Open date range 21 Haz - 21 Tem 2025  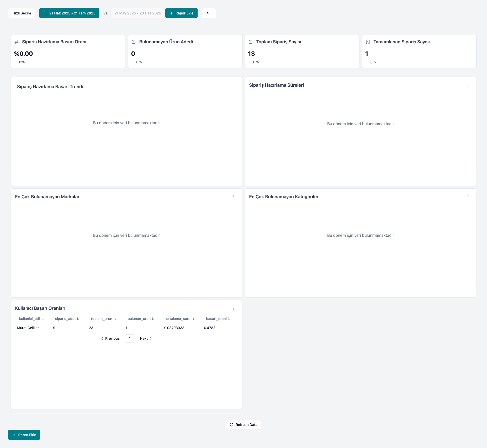tap(69, 13)
